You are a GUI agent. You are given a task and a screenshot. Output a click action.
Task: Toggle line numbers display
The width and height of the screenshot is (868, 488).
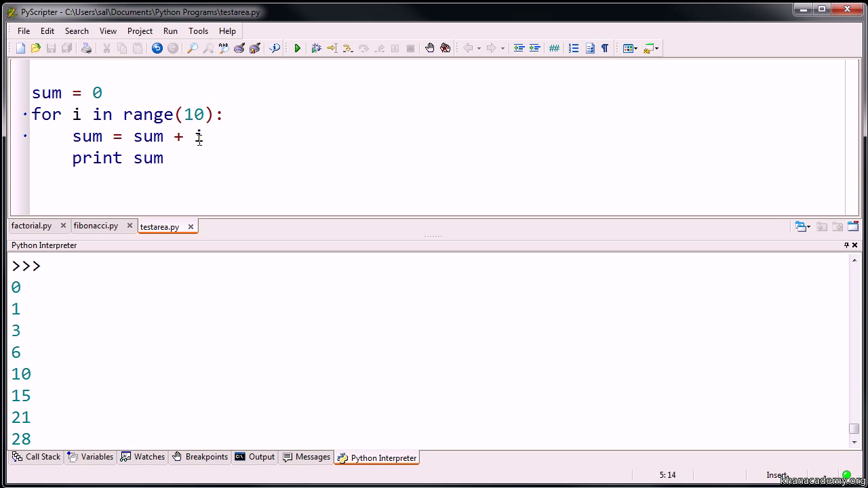[572, 47]
